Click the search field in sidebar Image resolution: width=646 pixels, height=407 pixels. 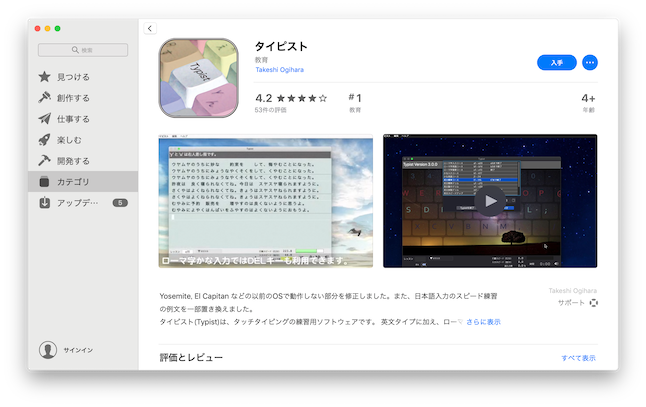coord(83,50)
